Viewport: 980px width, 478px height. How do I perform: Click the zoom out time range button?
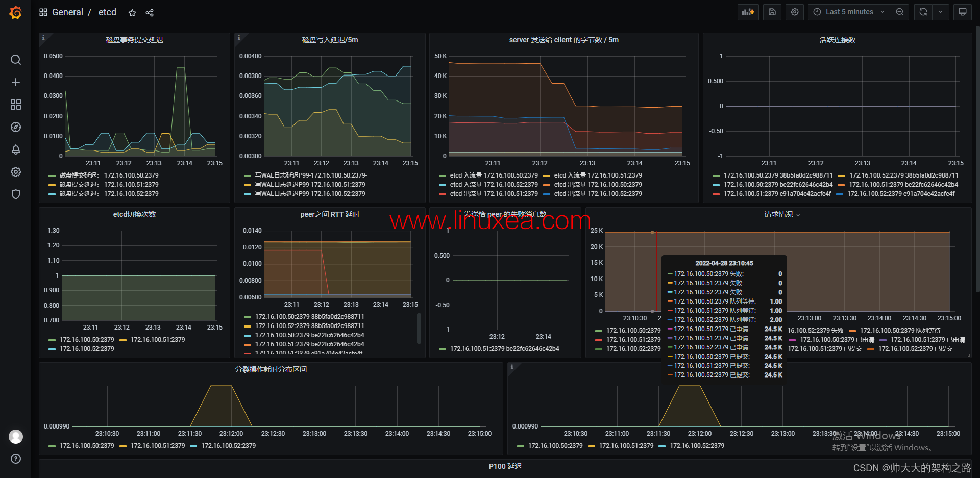900,12
